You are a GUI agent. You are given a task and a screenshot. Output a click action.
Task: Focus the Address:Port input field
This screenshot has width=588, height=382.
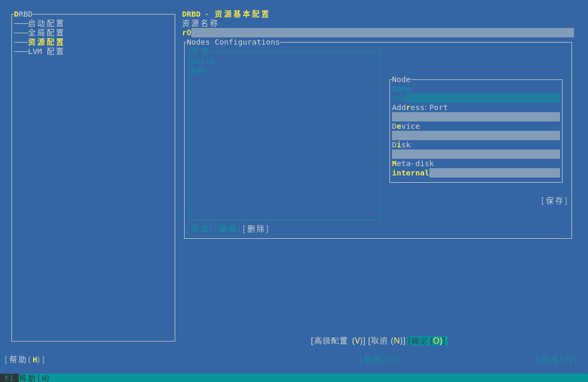point(476,117)
